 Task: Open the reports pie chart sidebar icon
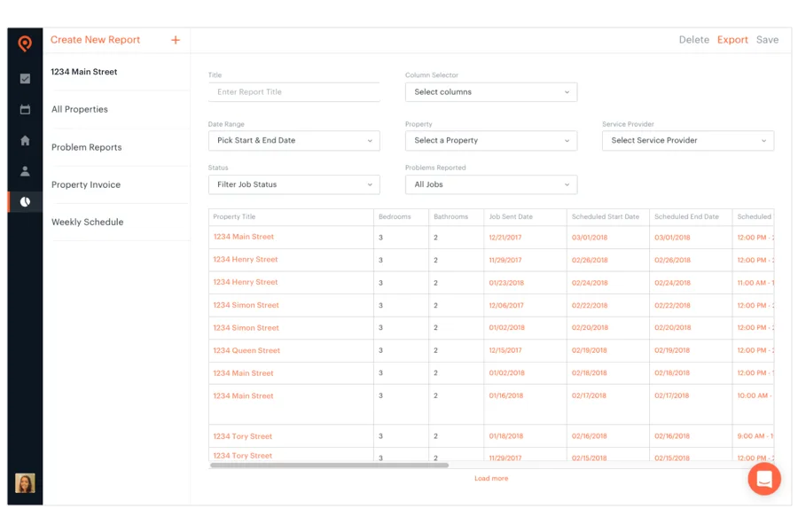(25, 201)
